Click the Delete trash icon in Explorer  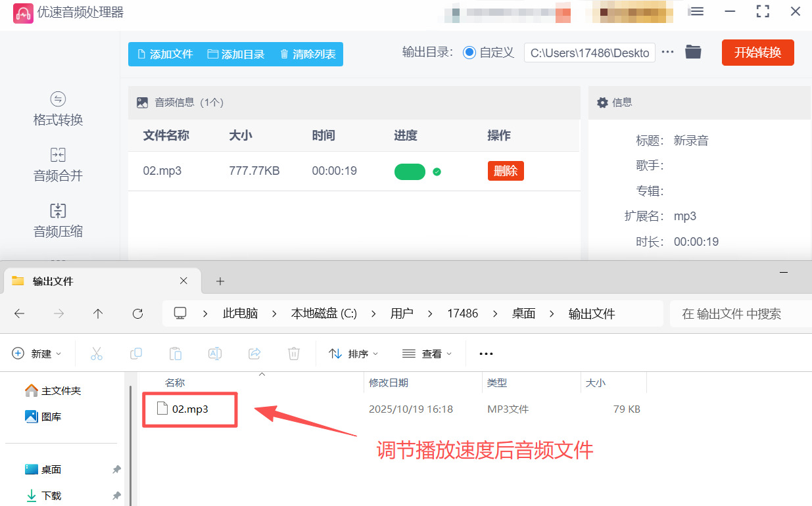[x=294, y=354]
